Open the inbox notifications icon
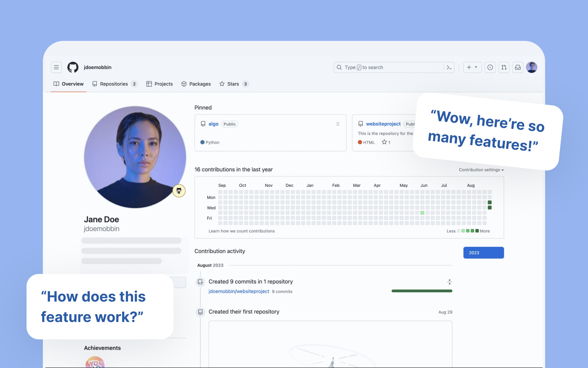Image resolution: width=588 pixels, height=368 pixels. 518,67
